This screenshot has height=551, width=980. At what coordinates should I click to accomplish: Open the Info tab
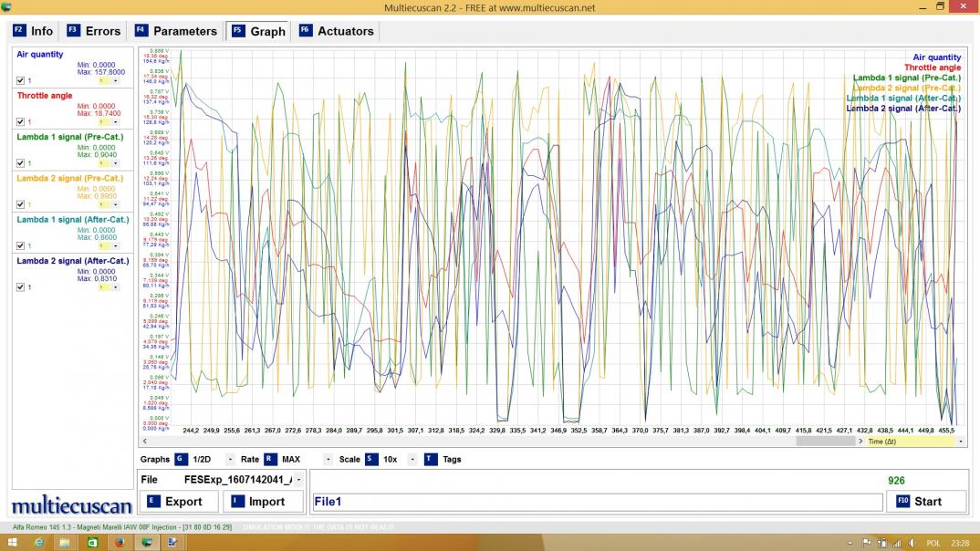pyautogui.click(x=35, y=31)
